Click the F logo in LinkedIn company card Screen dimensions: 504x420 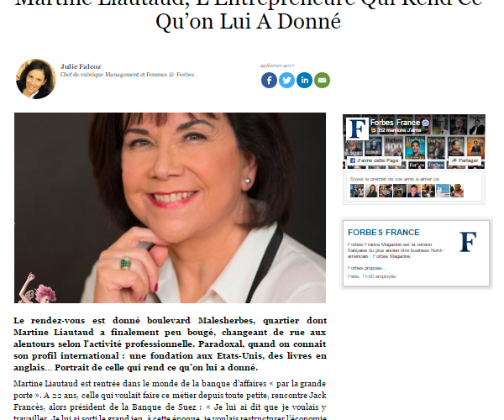pyautogui.click(x=468, y=242)
